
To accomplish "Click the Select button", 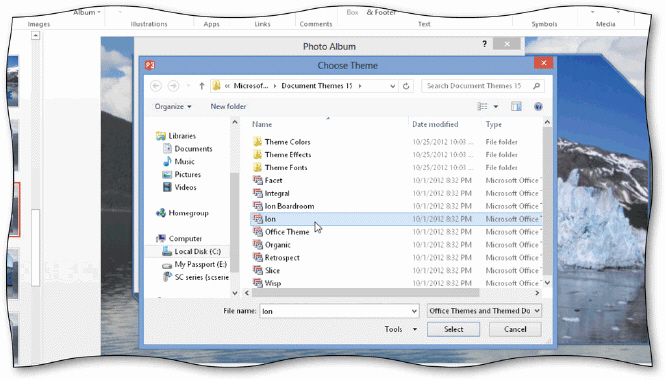I will [453, 329].
